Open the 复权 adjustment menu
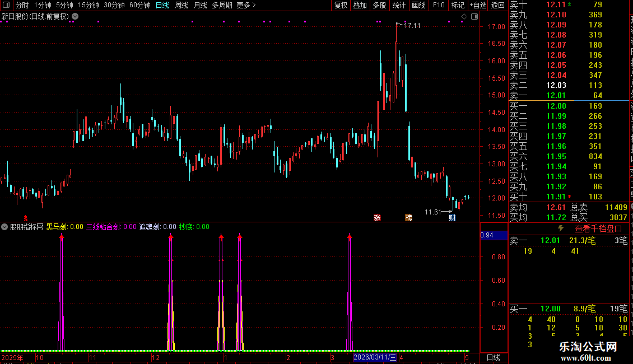This screenshot has width=633, height=364. (341, 5)
